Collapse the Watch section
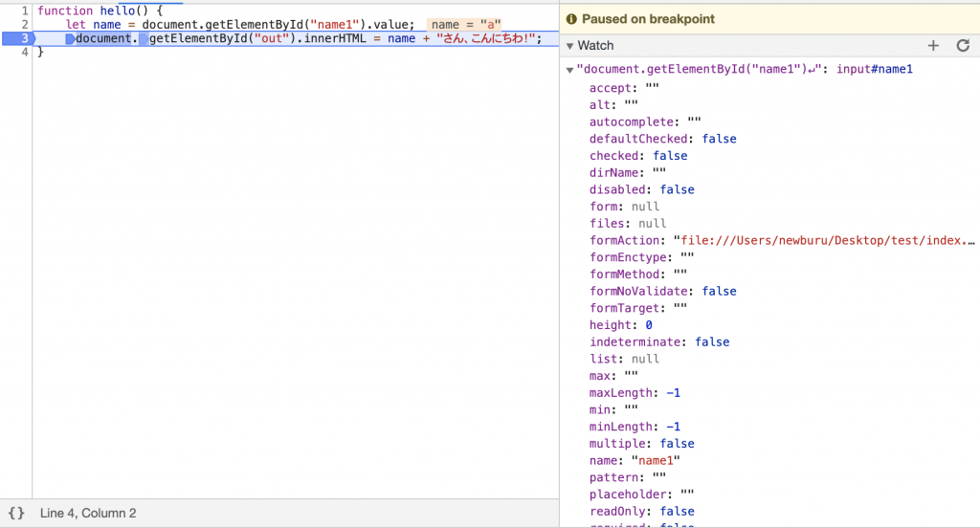Image resolution: width=980 pixels, height=528 pixels. coord(569,46)
